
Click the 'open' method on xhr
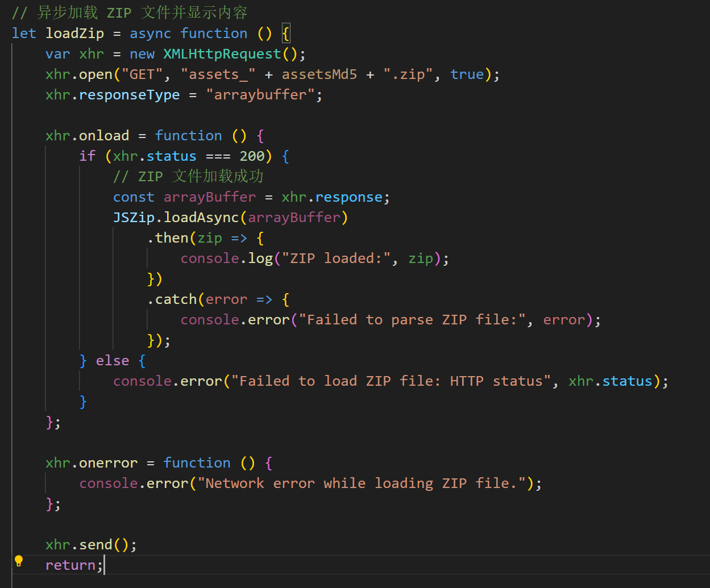click(x=96, y=74)
